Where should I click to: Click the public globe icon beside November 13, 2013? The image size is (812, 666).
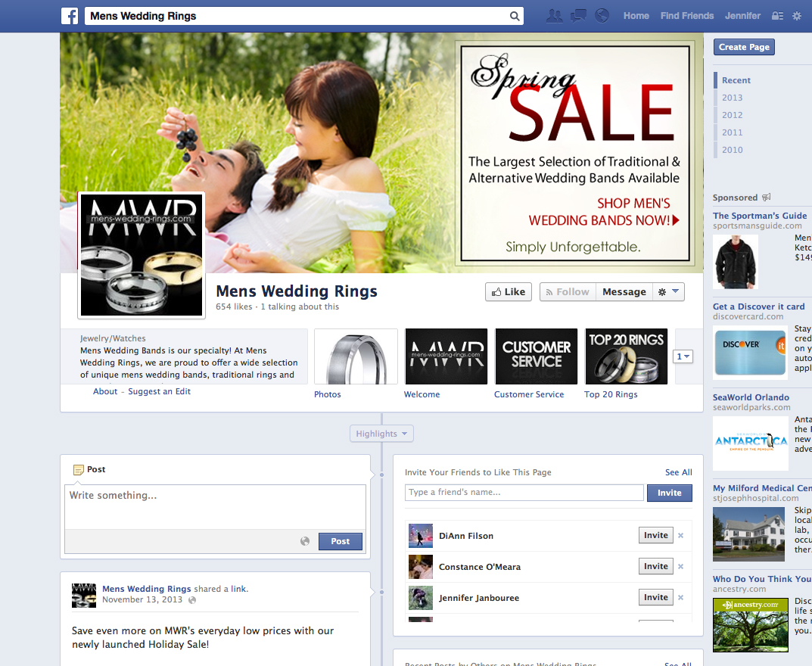click(x=192, y=600)
